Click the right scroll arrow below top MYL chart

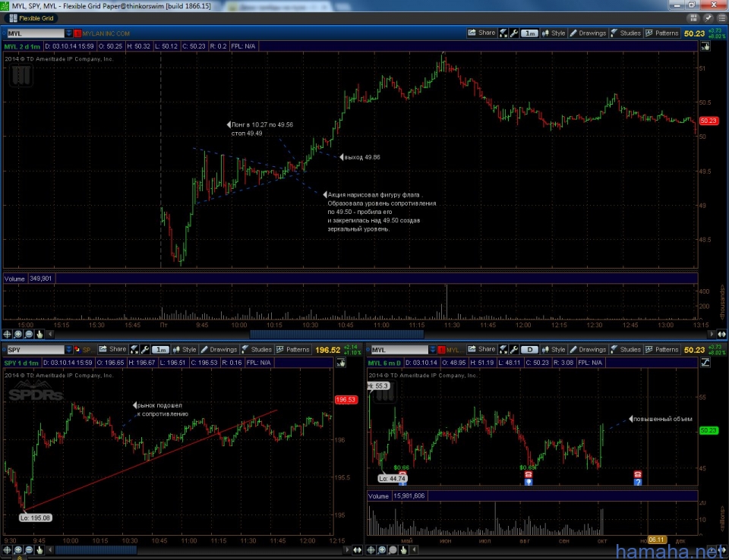(x=712, y=334)
